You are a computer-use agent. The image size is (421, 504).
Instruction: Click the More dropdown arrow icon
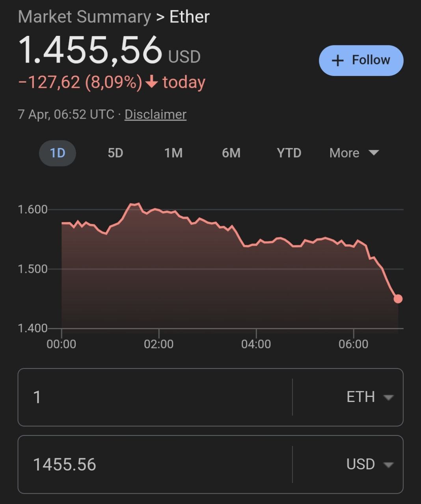click(x=373, y=152)
